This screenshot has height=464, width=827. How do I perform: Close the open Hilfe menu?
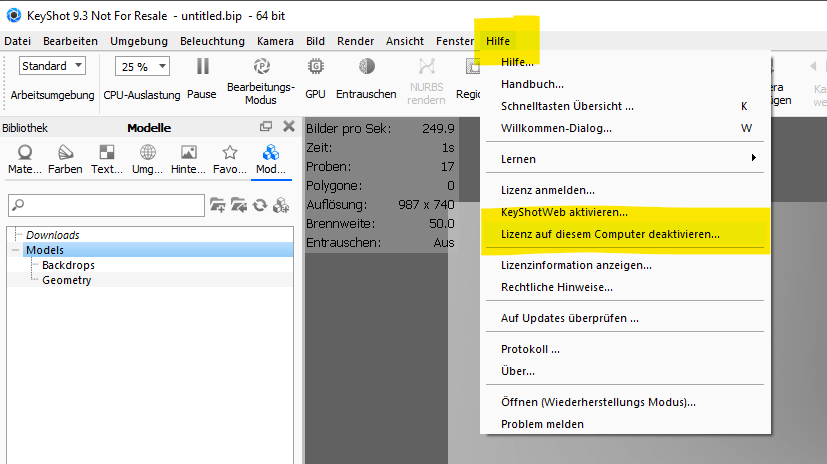[498, 41]
